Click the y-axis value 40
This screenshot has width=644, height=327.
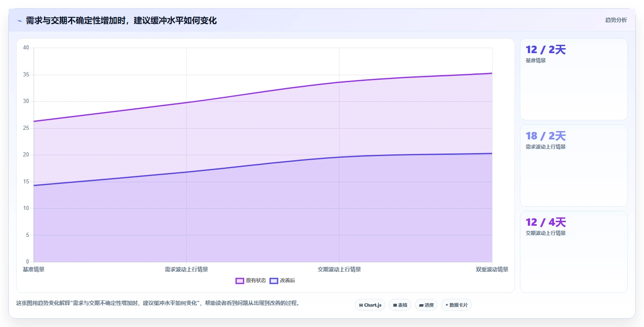[26, 48]
